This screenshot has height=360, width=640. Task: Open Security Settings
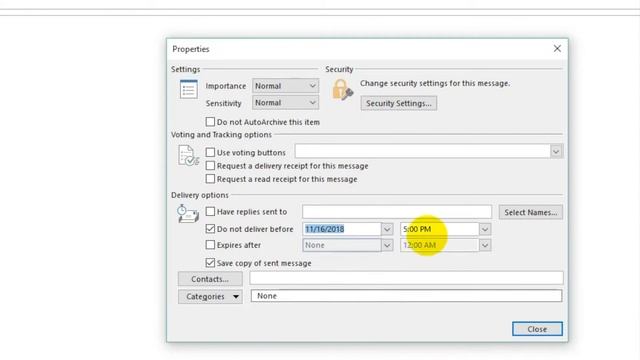399,103
